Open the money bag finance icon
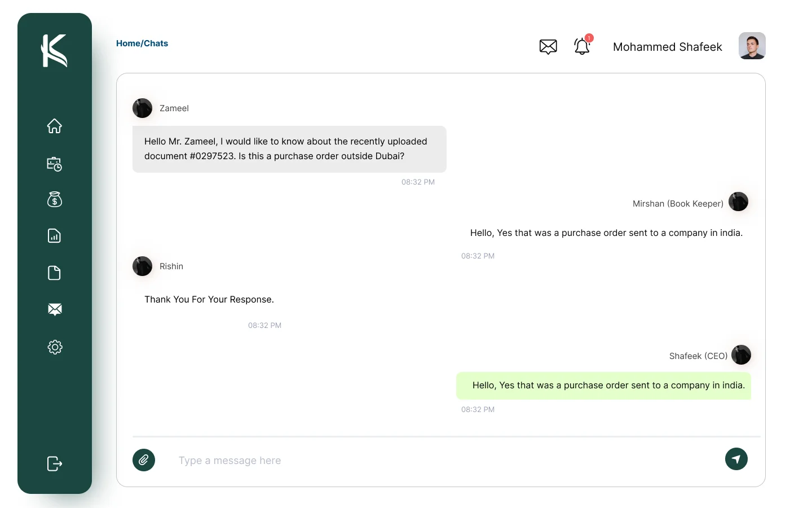This screenshot has height=508, width=812. pyautogui.click(x=54, y=199)
